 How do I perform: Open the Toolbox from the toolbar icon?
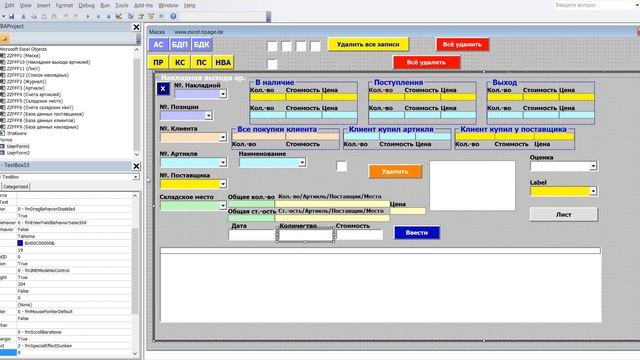click(x=161, y=16)
